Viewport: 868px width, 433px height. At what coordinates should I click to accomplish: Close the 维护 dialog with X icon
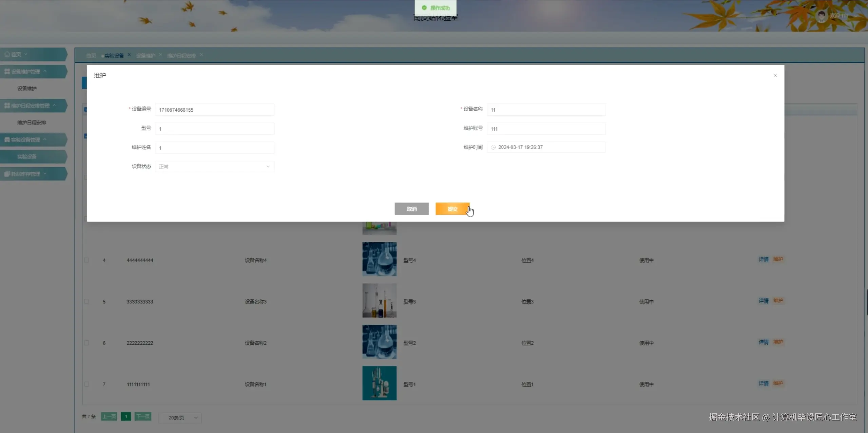coord(775,75)
